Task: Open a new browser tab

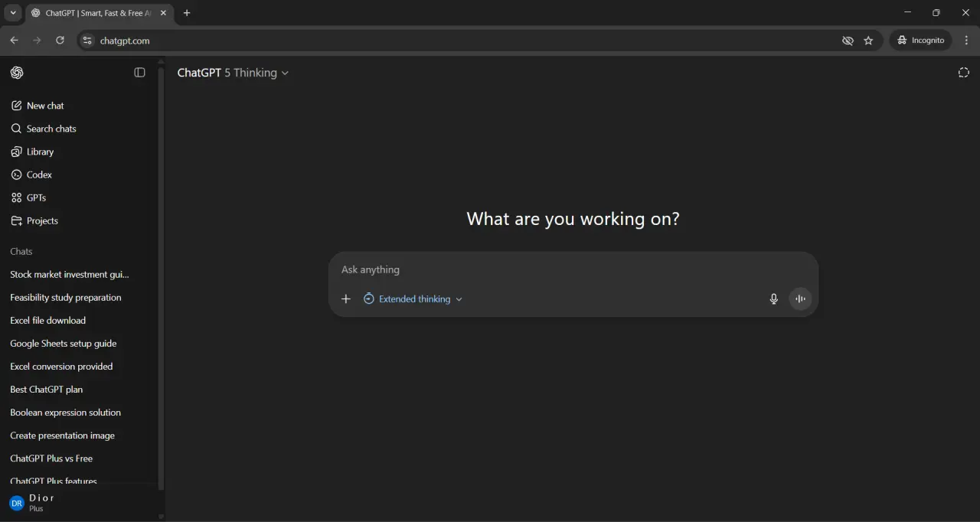Action: click(187, 13)
